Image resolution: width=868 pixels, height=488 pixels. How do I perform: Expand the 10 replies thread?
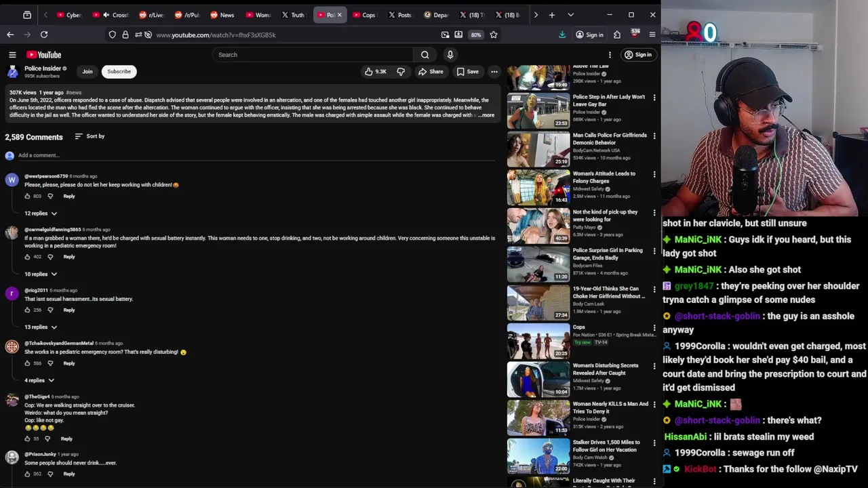tap(41, 274)
